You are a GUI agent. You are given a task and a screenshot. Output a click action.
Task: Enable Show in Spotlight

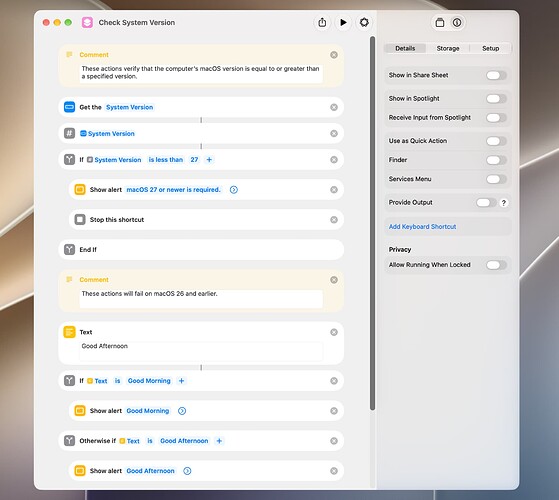[x=496, y=99]
